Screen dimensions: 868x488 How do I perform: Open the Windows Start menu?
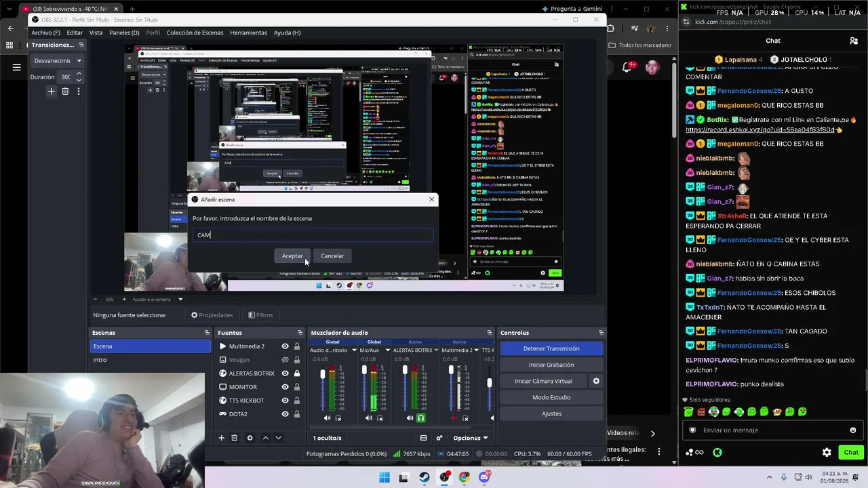coord(384,477)
